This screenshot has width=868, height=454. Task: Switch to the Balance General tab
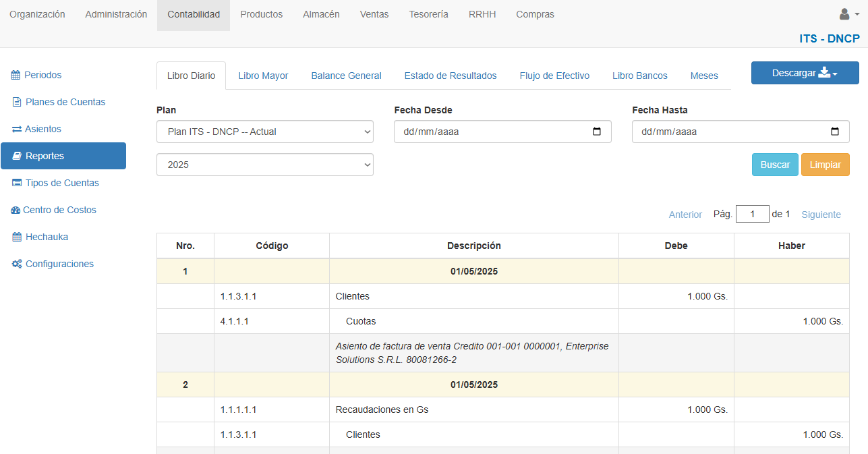click(346, 76)
